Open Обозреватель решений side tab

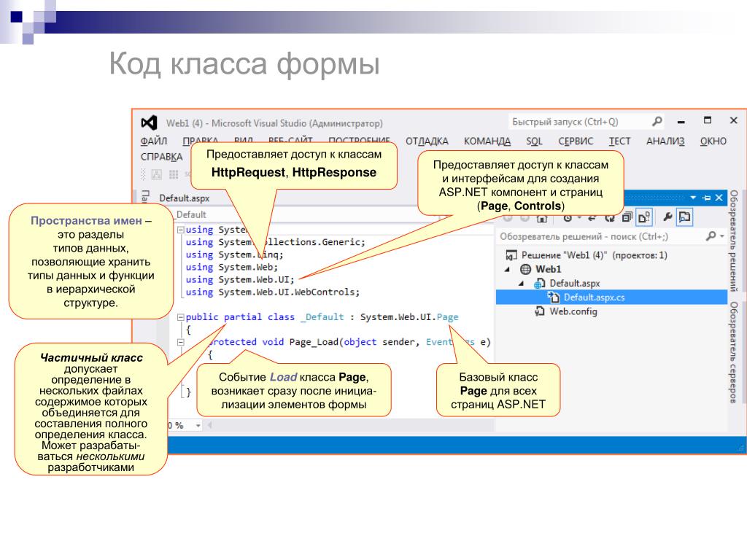(734, 241)
